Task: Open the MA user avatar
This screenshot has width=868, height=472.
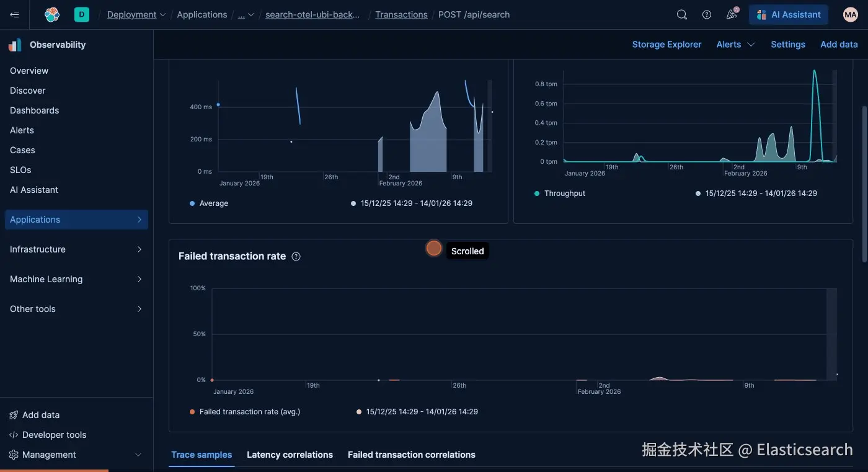Action: tap(851, 15)
